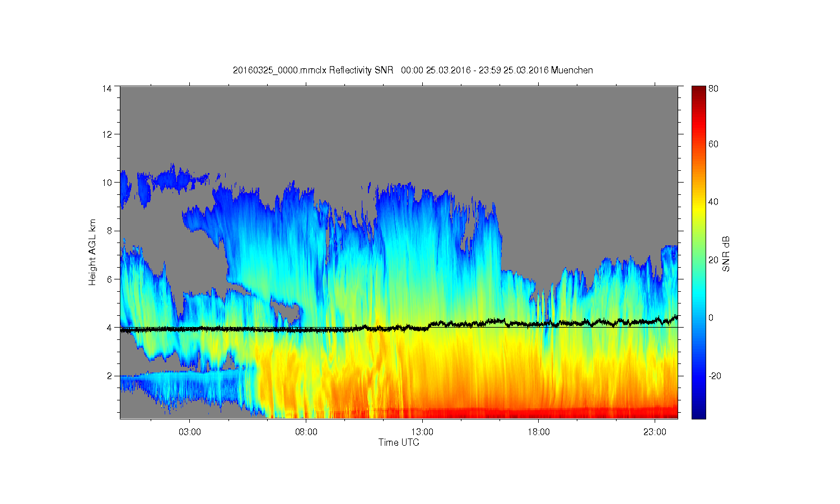This screenshot has width=840, height=504.
Task: Click the 18:00 time tick label
Action: [x=539, y=432]
